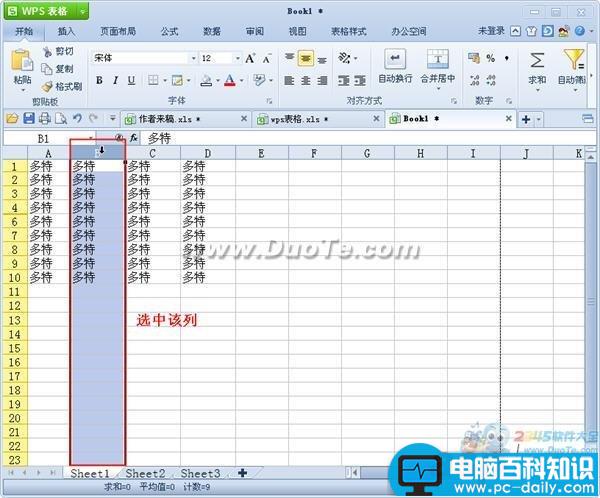Switch to Sheet2 tab

point(145,474)
